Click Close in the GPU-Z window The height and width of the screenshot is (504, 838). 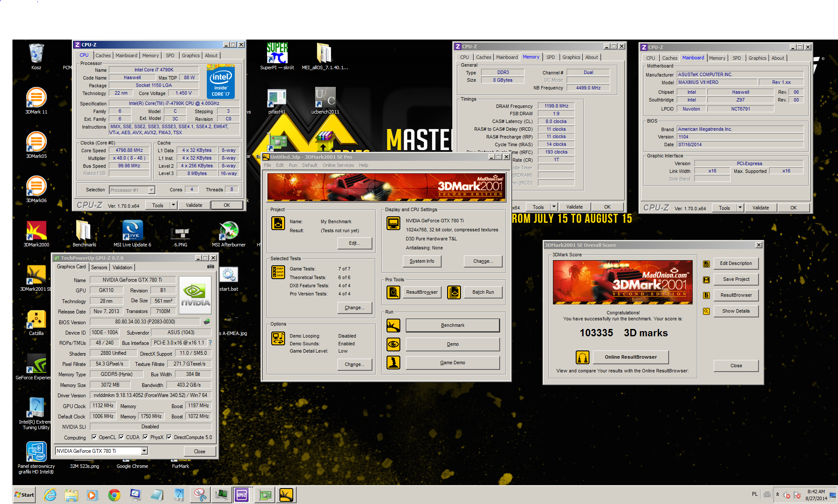(x=200, y=452)
